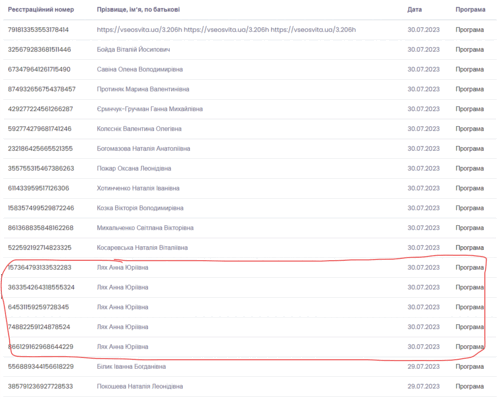Open Програма link in Савіна Олена row
500x399 pixels.
[x=470, y=69]
